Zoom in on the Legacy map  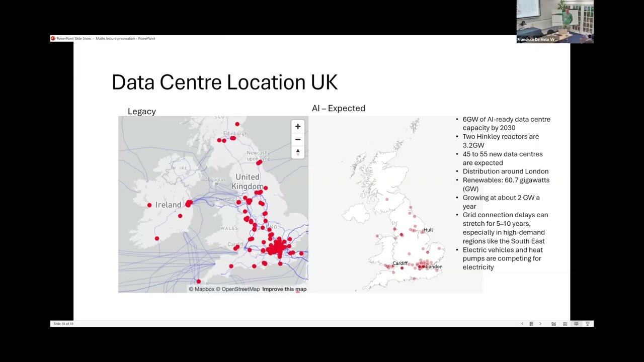297,126
